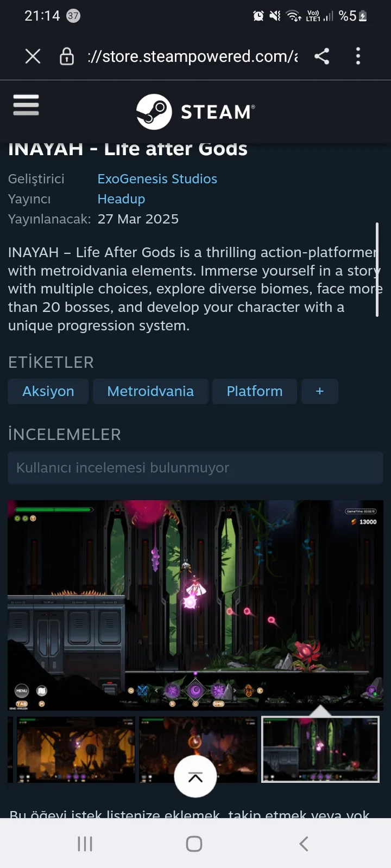Viewport: 391px width, 868px height.
Task: Select the Aksiyon tag
Action: tap(48, 391)
